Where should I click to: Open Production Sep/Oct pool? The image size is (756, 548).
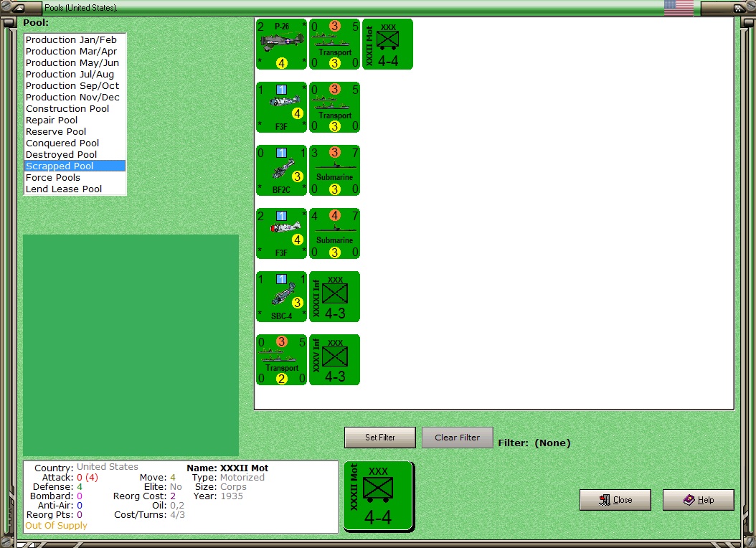(x=75, y=86)
